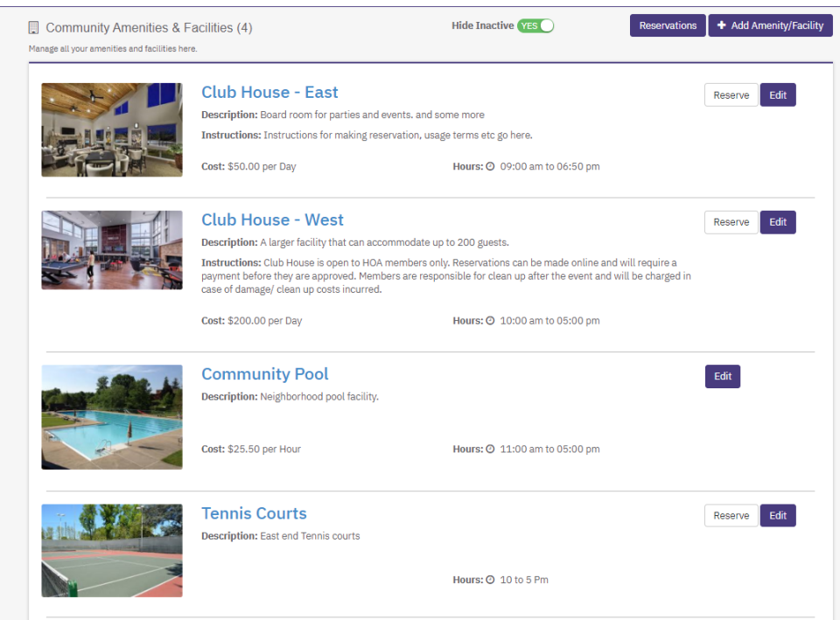The image size is (840, 620).
Task: Open the Club House - East photo
Action: click(112, 129)
